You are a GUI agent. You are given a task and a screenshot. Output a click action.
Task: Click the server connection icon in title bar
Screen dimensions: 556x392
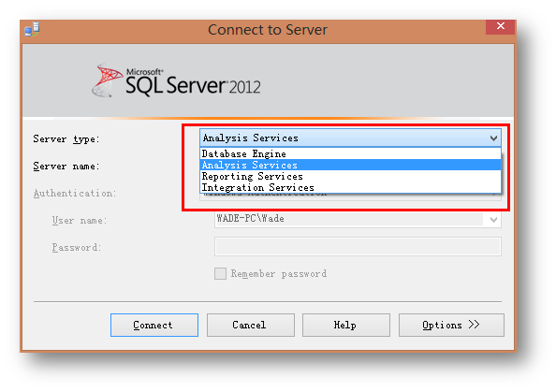tap(32, 29)
